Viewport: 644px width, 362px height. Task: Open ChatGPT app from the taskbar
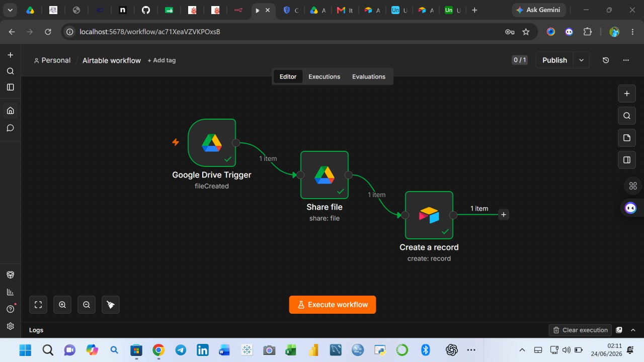tap(451, 350)
